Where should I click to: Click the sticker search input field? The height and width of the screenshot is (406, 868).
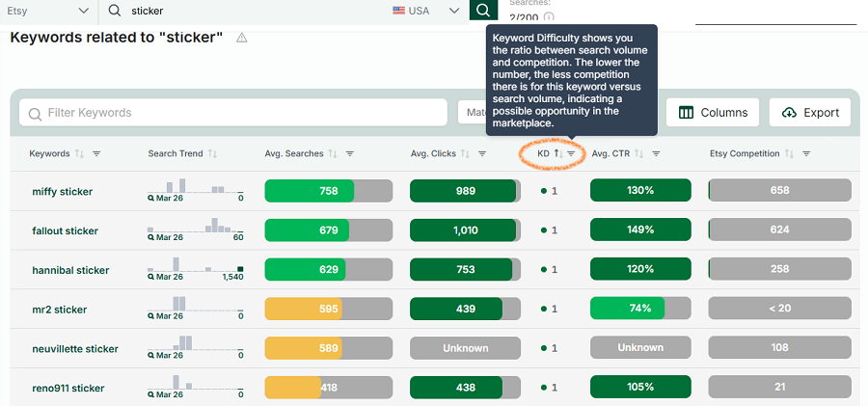(x=246, y=11)
